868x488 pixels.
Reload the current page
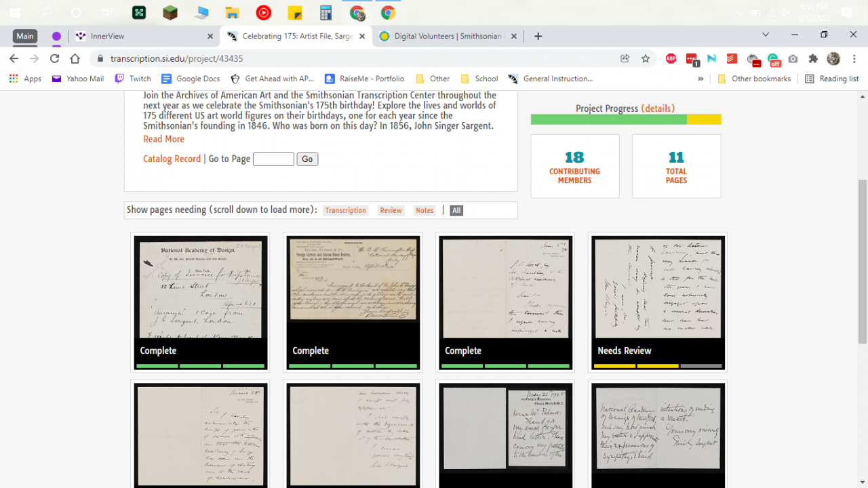[x=55, y=58]
